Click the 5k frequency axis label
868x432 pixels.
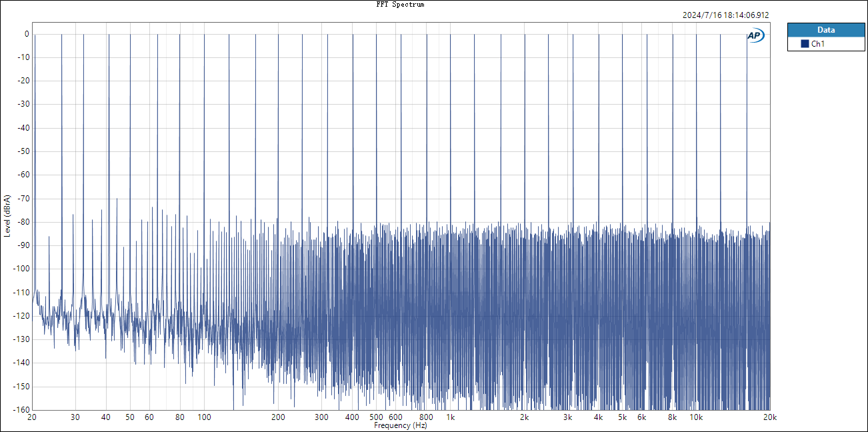click(x=622, y=417)
